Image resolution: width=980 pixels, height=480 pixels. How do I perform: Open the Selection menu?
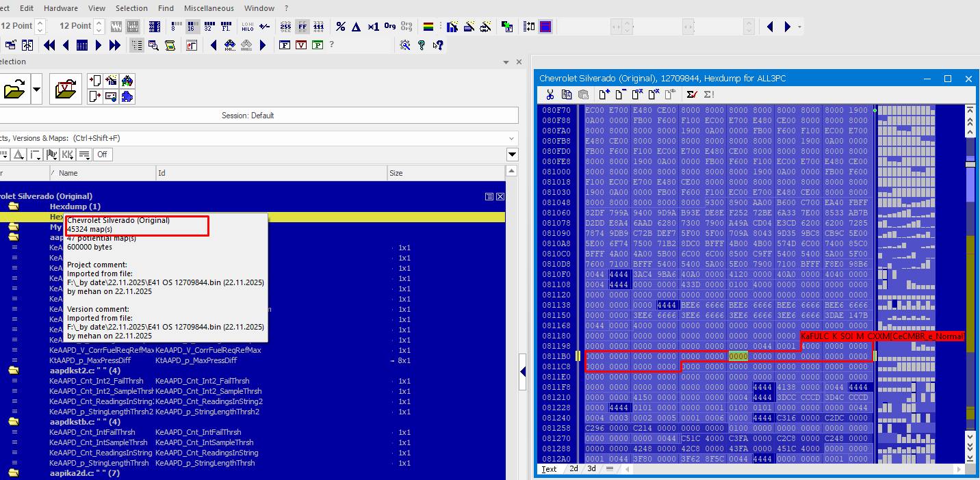click(131, 8)
